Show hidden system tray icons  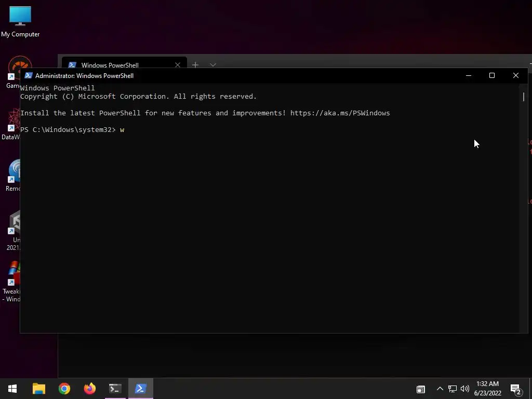coord(440,389)
